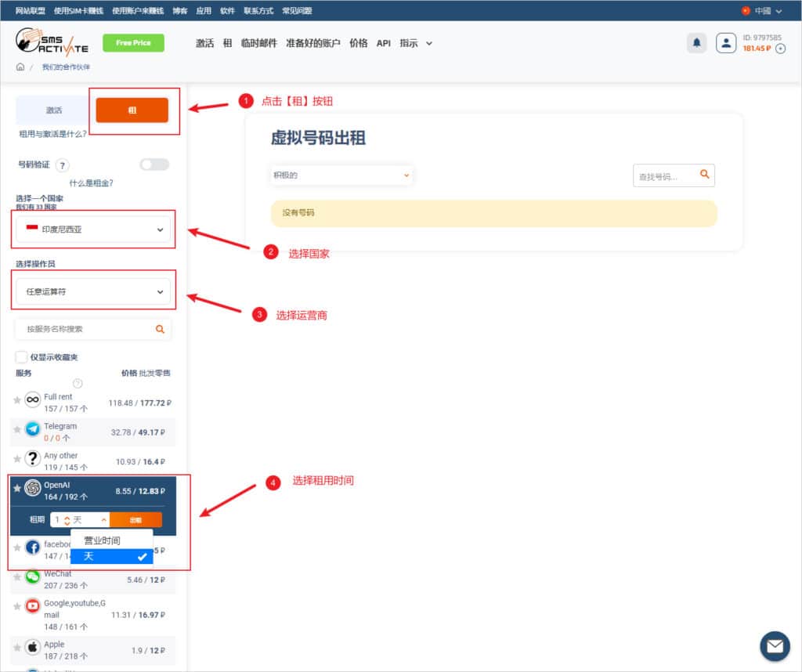The height and width of the screenshot is (672, 802).
Task: Switch to the orange 租 tab
Action: pos(132,110)
